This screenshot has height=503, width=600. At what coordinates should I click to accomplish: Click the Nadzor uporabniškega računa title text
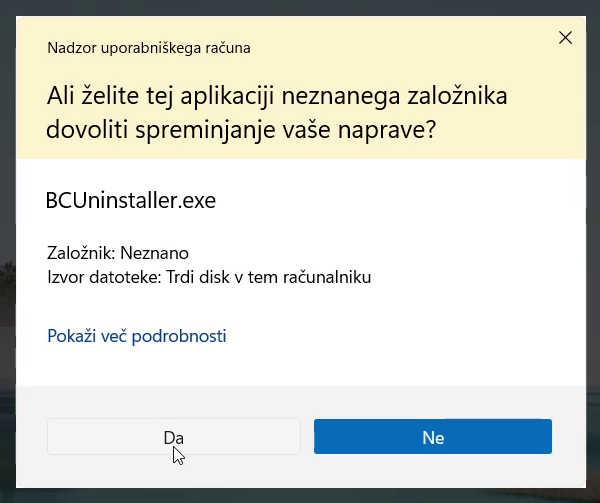(149, 47)
